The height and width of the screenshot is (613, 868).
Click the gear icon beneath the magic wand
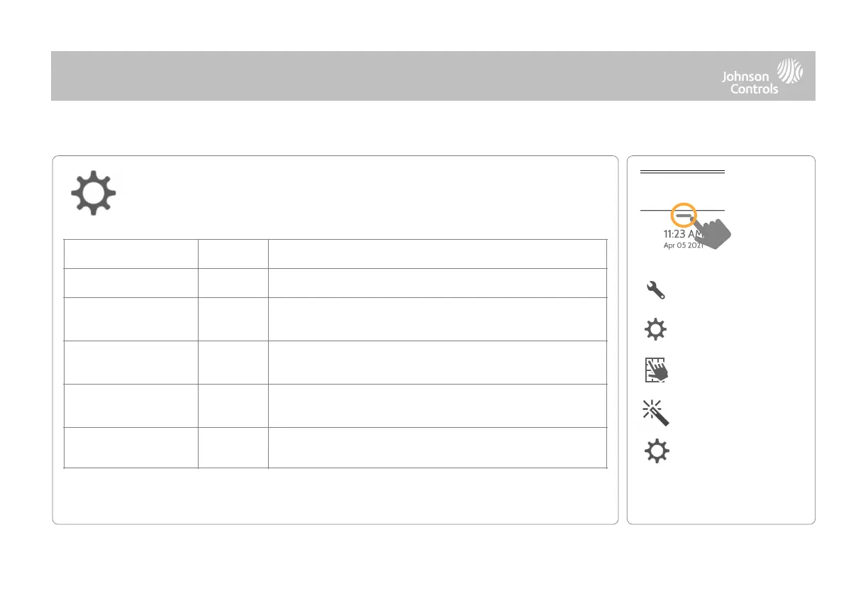coord(657,452)
